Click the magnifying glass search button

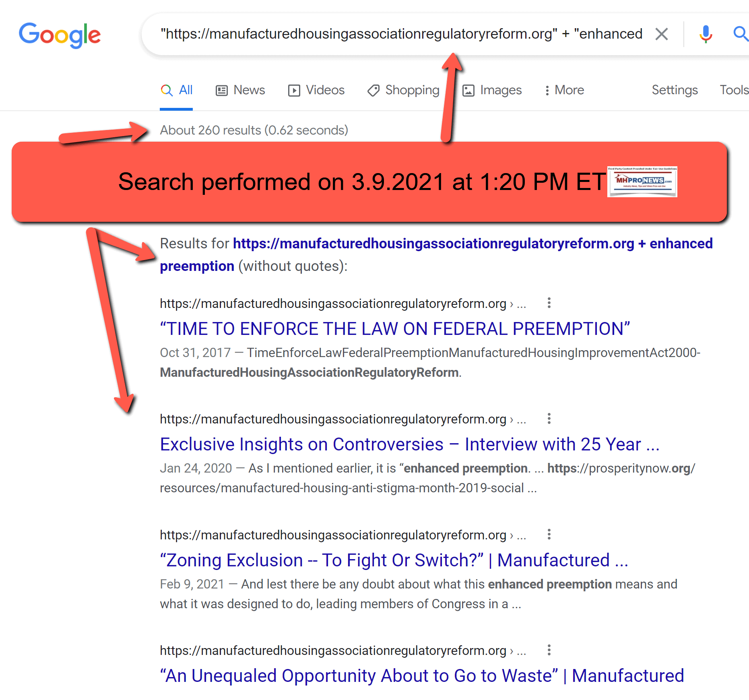point(740,34)
